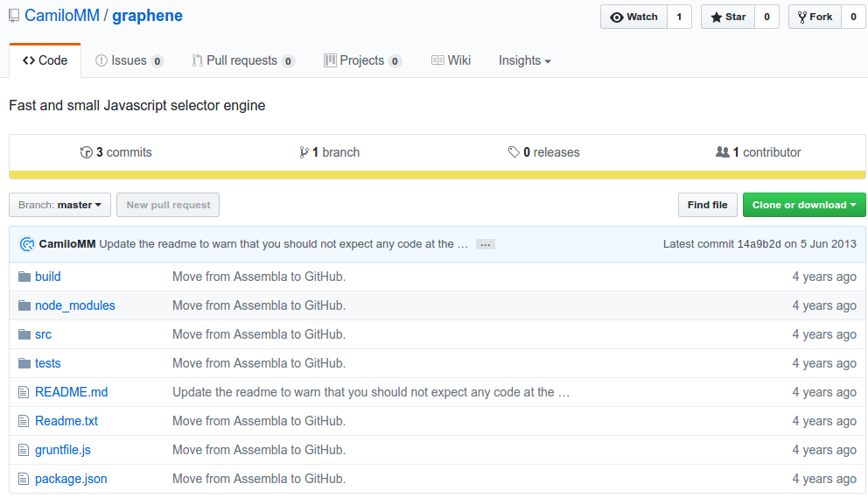View the 1 contributor page
868x498 pixels.
pos(758,152)
